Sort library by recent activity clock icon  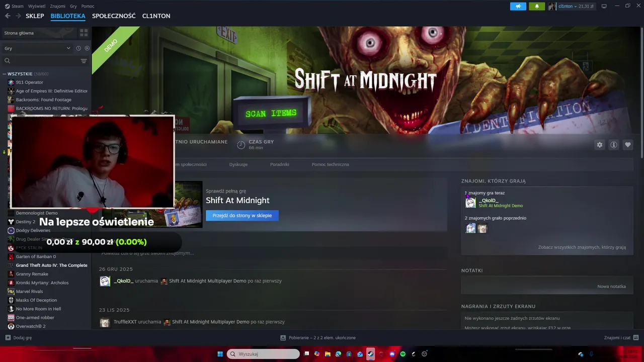pyautogui.click(x=78, y=48)
